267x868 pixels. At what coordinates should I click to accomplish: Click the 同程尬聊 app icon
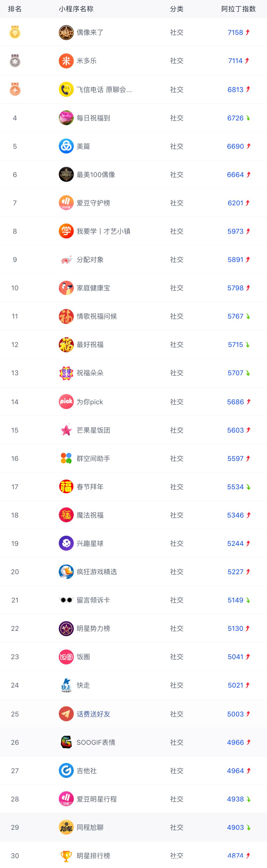(66, 827)
